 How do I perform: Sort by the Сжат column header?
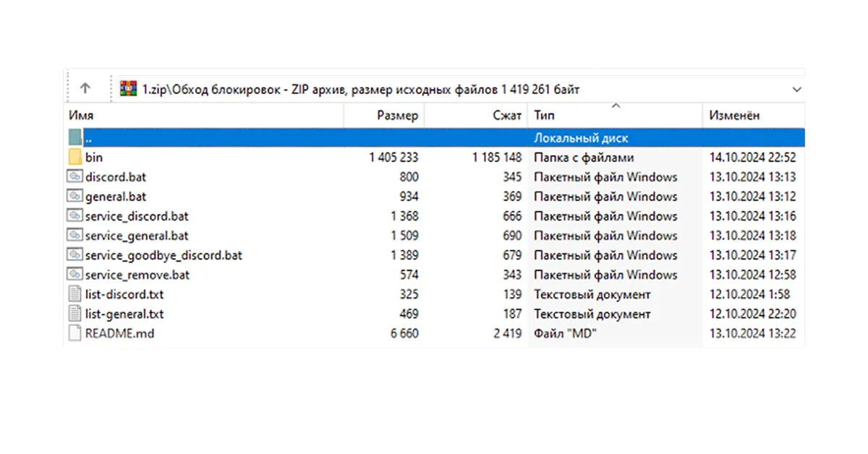tap(477, 115)
